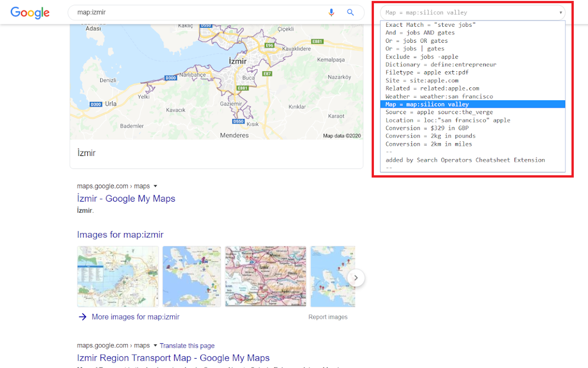Viewport: 588px width, 368px height.
Task: Select And = jobs AND gates option
Action: [473, 33]
